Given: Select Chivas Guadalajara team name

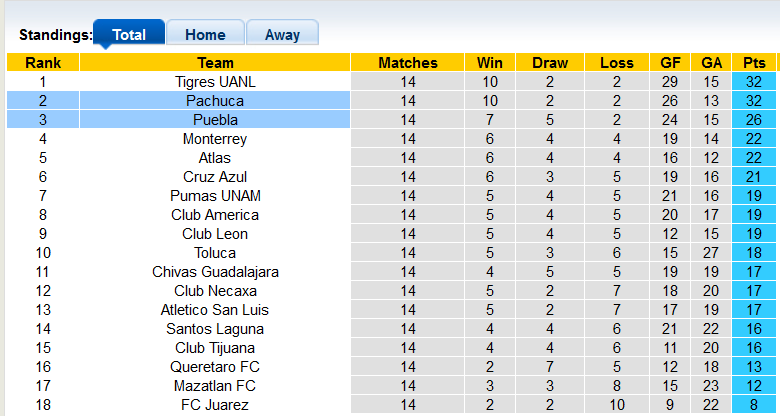Looking at the screenshot, I should 215,272.
